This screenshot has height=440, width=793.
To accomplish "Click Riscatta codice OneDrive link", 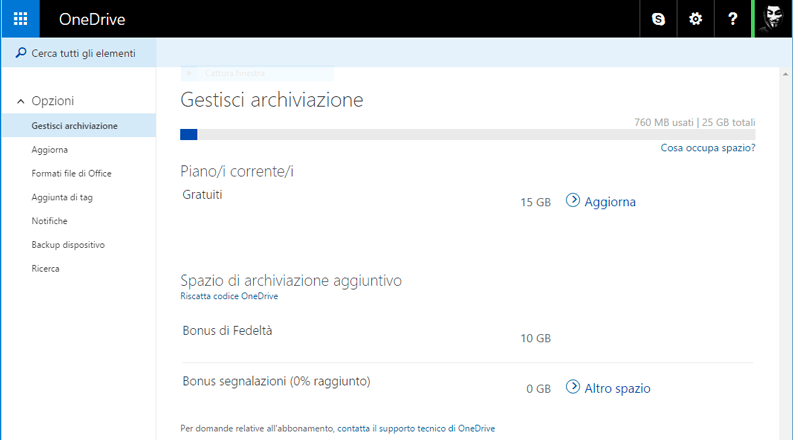I will tap(229, 297).
